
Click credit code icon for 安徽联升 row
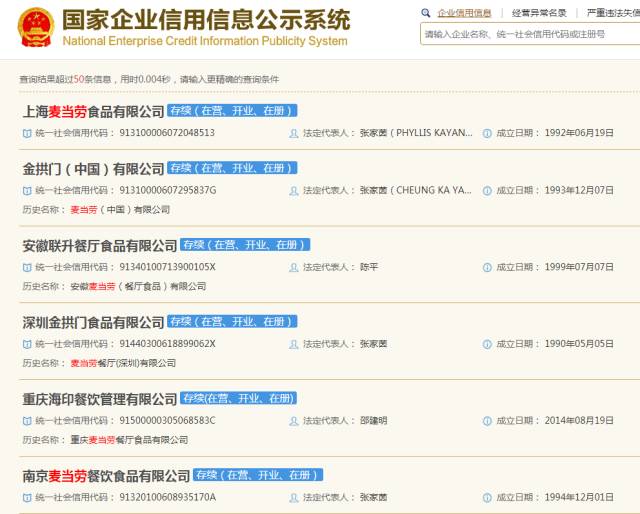pyautogui.click(x=27, y=267)
